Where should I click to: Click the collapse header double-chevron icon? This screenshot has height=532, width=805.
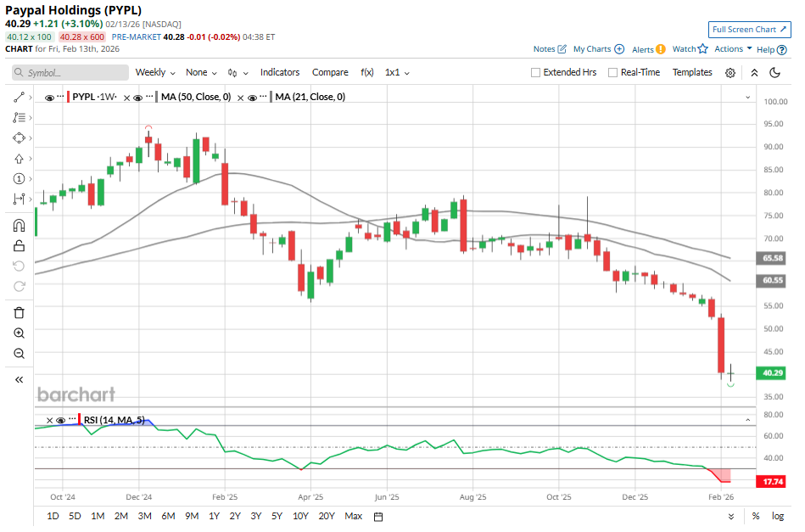[754, 73]
